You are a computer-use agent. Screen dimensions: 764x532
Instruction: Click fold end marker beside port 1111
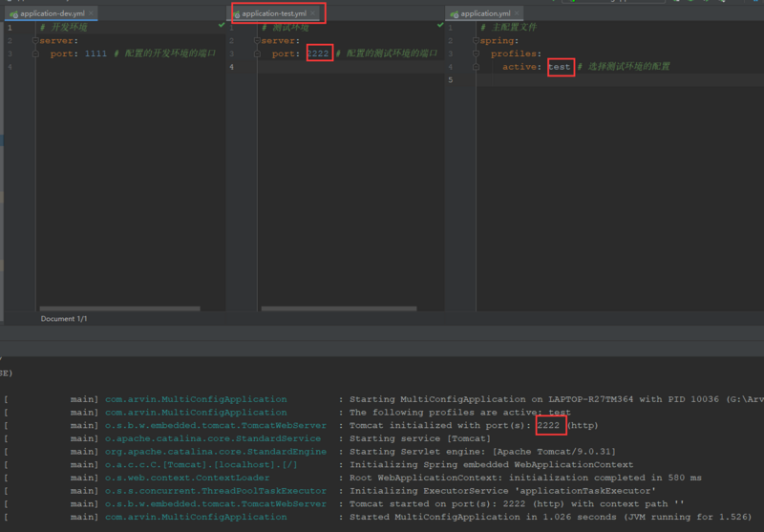[35, 53]
